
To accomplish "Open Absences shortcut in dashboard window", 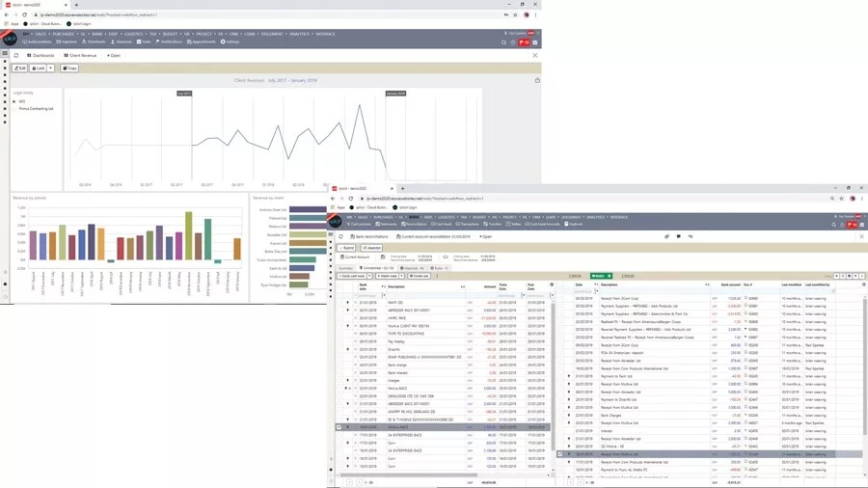I will tap(122, 41).
